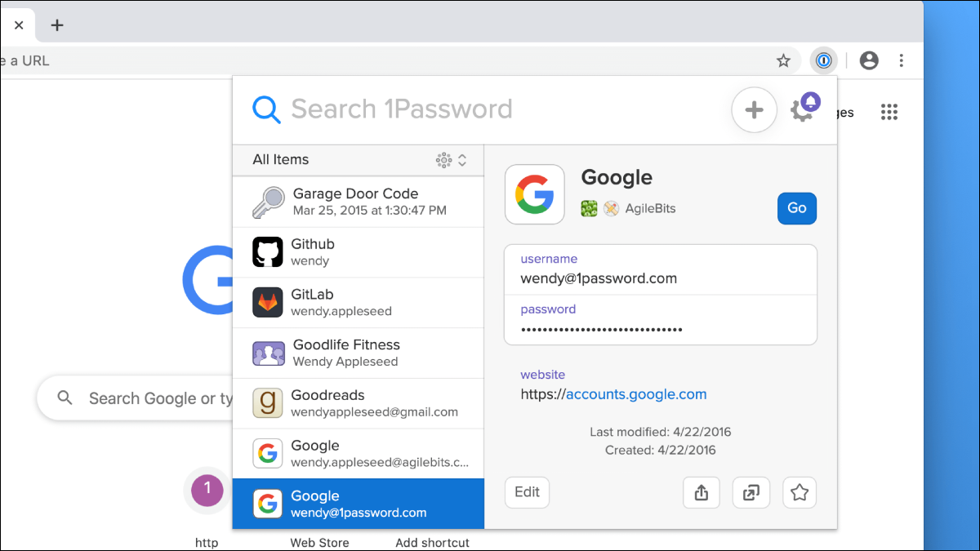Open item in separate window icon
The height and width of the screenshot is (551, 980).
click(x=751, y=492)
